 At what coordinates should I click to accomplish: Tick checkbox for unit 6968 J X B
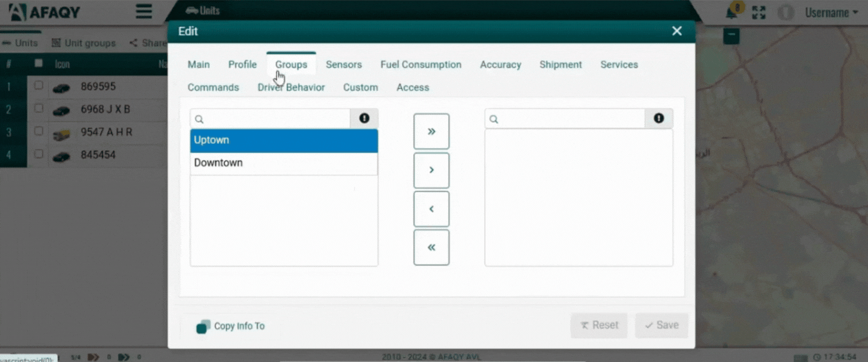[38, 108]
